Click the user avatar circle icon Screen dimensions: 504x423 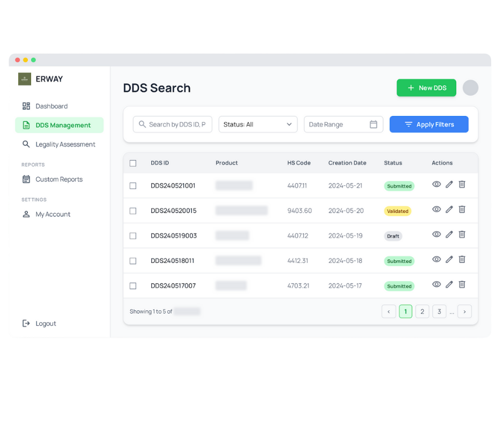point(470,88)
